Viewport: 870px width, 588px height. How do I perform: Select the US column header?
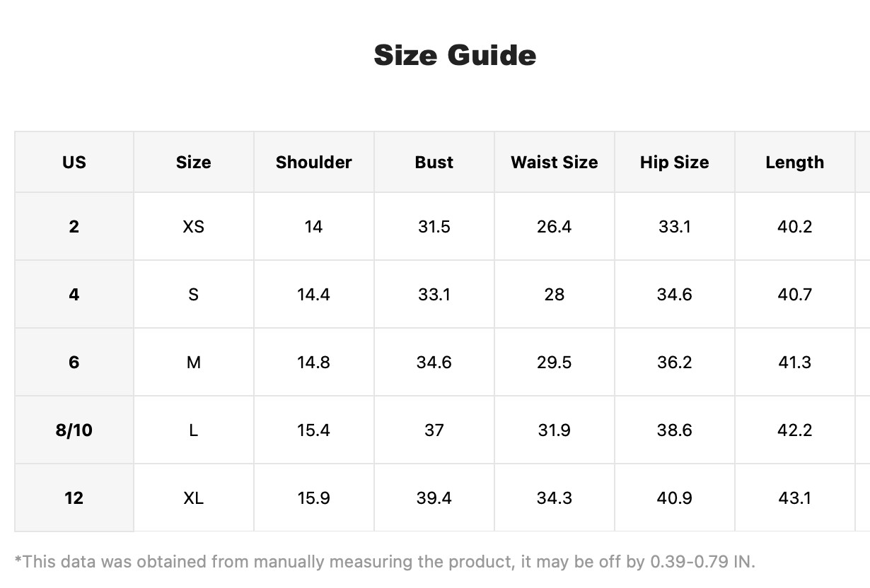coord(74,162)
